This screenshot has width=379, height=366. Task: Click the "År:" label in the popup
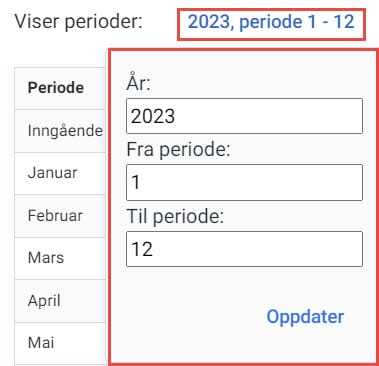(138, 83)
